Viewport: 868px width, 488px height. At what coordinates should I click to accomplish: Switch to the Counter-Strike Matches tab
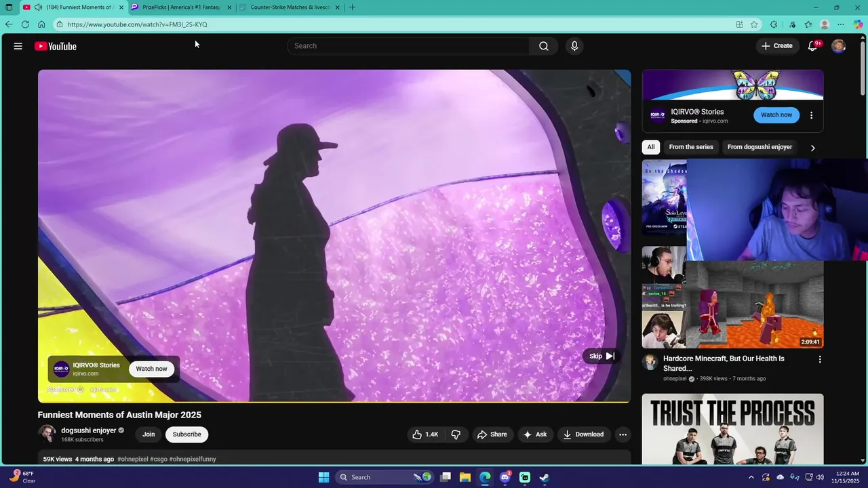[x=290, y=7]
